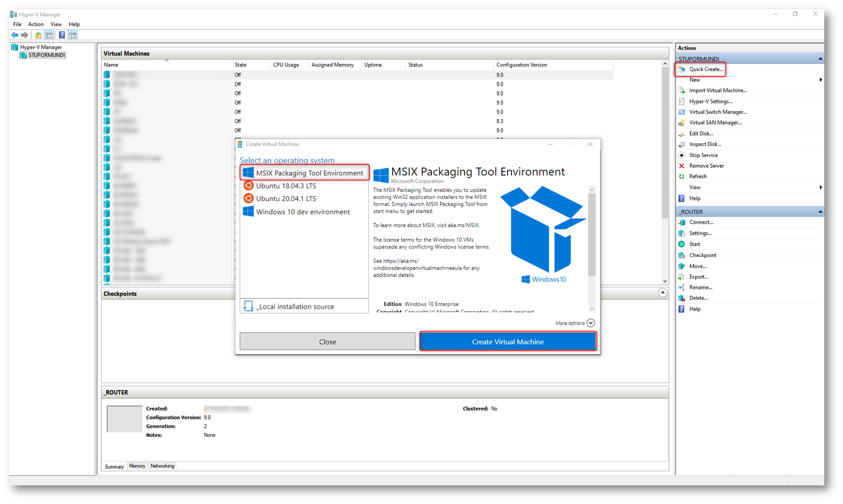
Task: Sort by Configuration Version column header
Action: (x=553, y=65)
